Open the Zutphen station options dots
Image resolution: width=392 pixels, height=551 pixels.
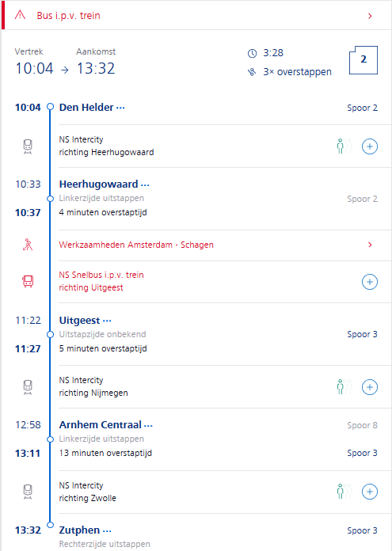click(x=107, y=530)
